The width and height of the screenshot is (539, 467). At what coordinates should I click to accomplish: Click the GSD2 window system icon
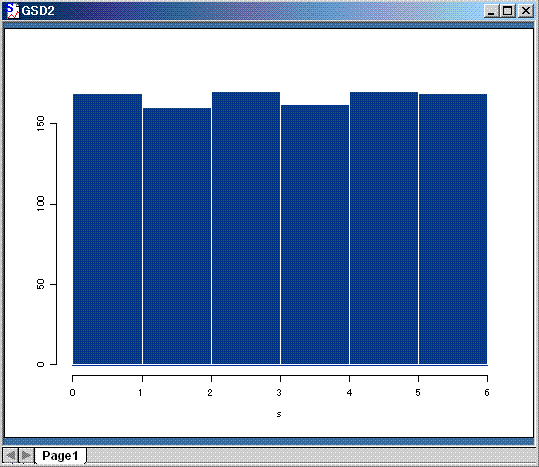[x=13, y=11]
